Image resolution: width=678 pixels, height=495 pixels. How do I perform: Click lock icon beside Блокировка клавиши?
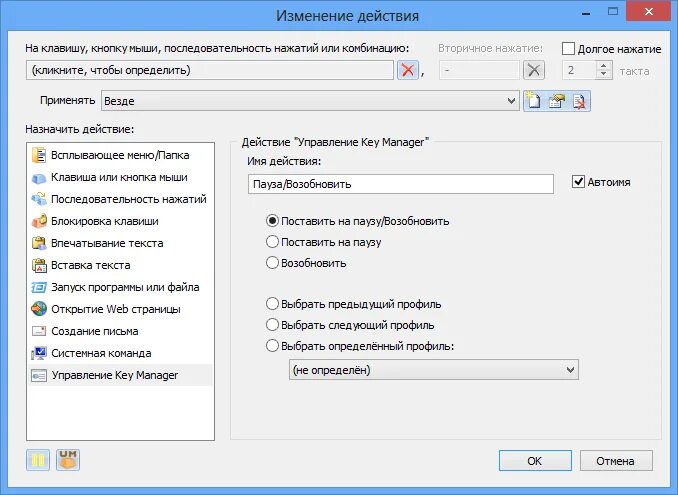pos(39,221)
